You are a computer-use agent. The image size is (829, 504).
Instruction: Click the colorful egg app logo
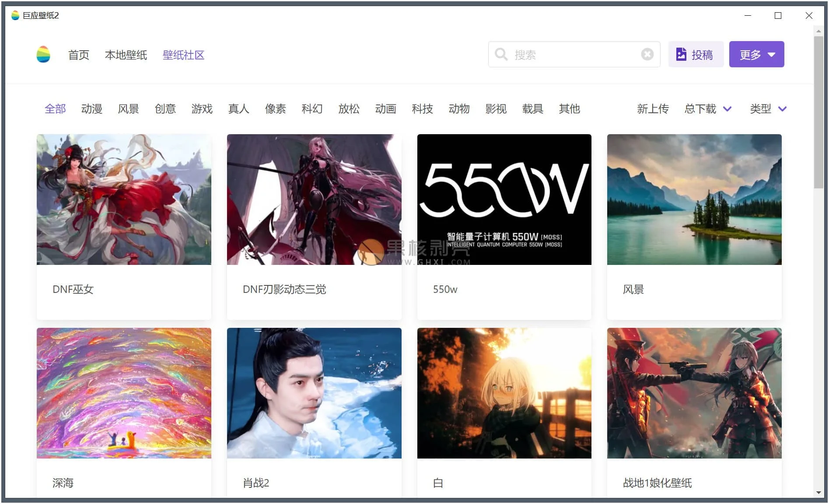pyautogui.click(x=43, y=55)
